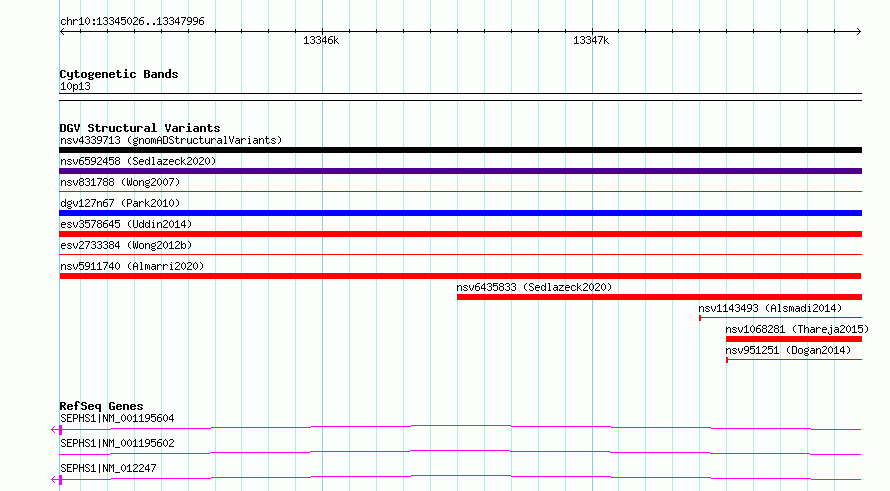This screenshot has height=491, width=890.
Task: Click the 13347k ruler tick label
Action: (591, 40)
